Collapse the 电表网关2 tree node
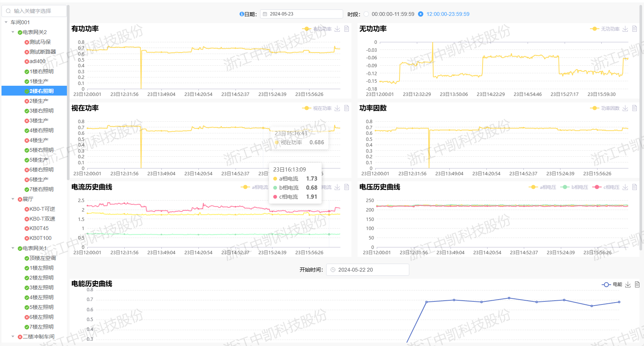644x346 pixels. [13, 32]
